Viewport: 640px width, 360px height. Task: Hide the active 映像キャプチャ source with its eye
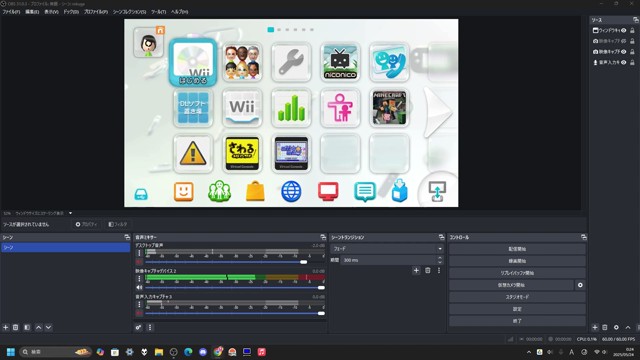624,51
